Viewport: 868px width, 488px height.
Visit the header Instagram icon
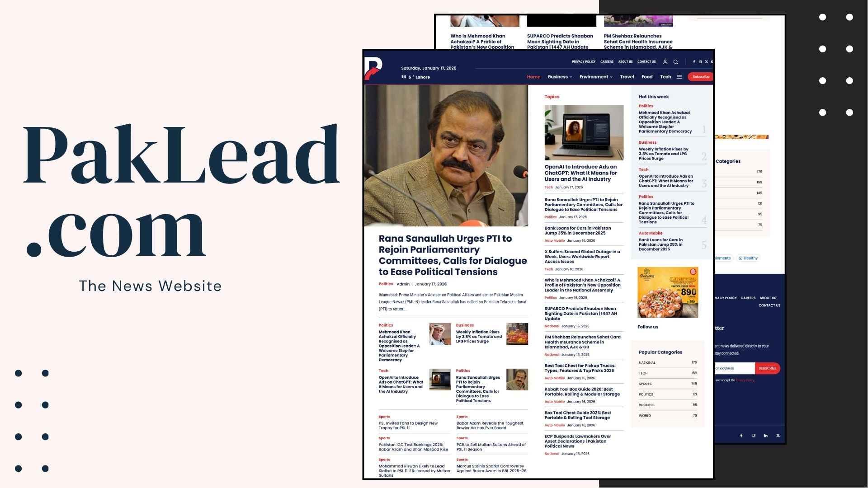pos(700,62)
